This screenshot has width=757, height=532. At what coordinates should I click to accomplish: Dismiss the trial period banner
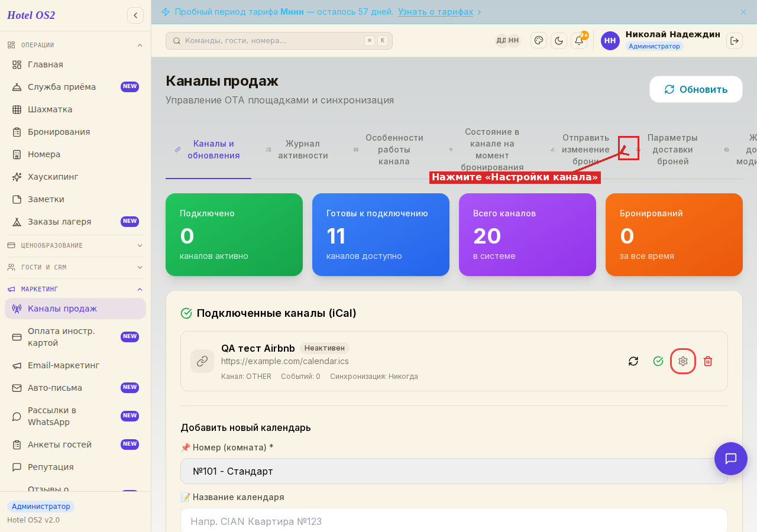click(x=743, y=12)
